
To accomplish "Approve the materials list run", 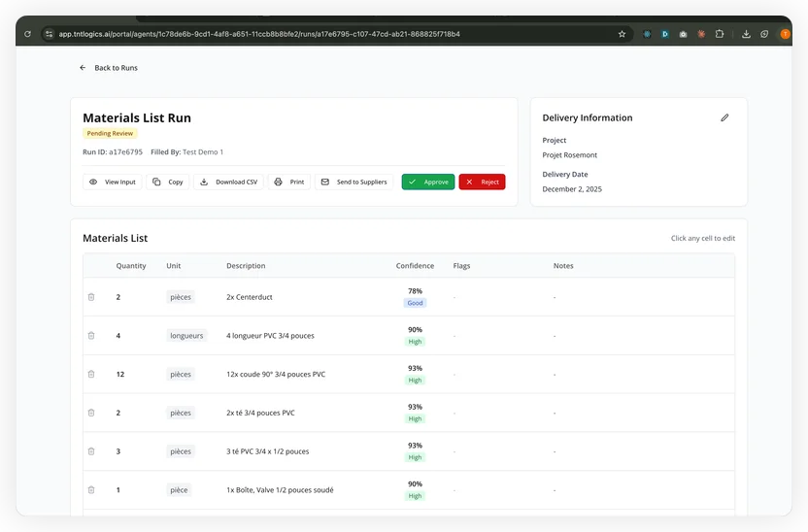I will [x=428, y=182].
